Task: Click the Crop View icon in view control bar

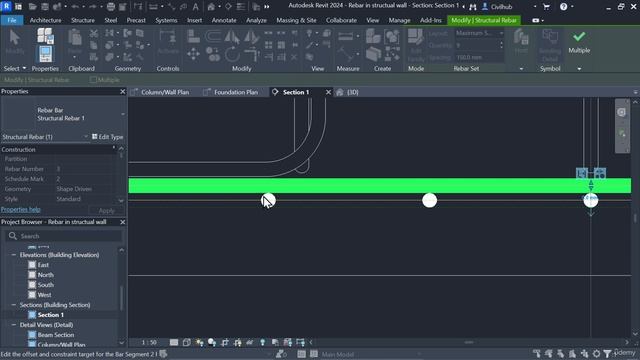Action: [224, 342]
